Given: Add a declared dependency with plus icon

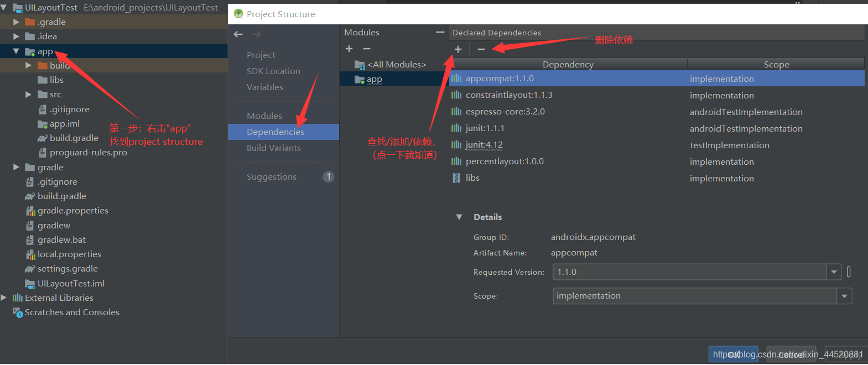Looking at the screenshot, I should coord(458,49).
